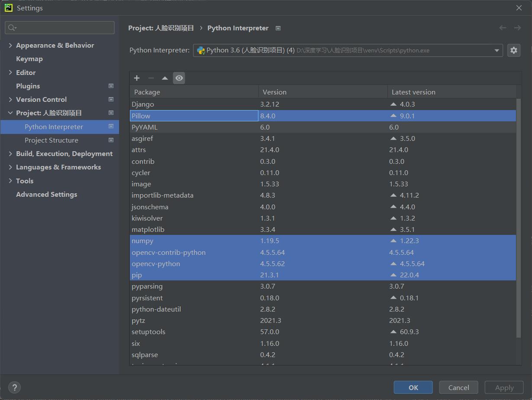Click project-level icon next to Plugins
This screenshot has width=532, height=400.
coord(111,86)
